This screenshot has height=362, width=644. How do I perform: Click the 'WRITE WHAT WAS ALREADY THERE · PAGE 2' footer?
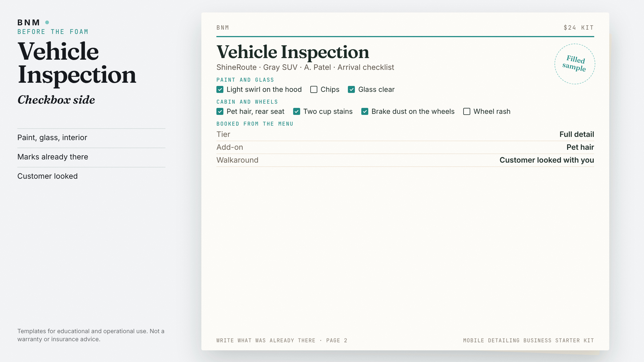(282, 340)
